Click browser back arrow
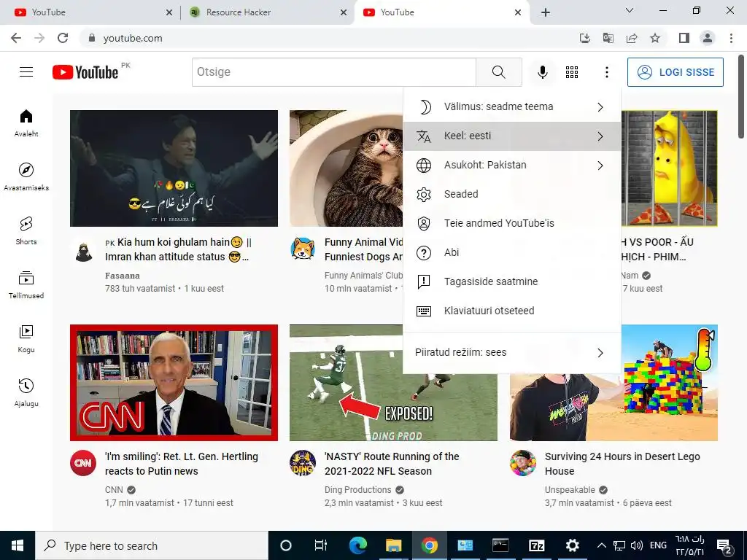 click(16, 38)
